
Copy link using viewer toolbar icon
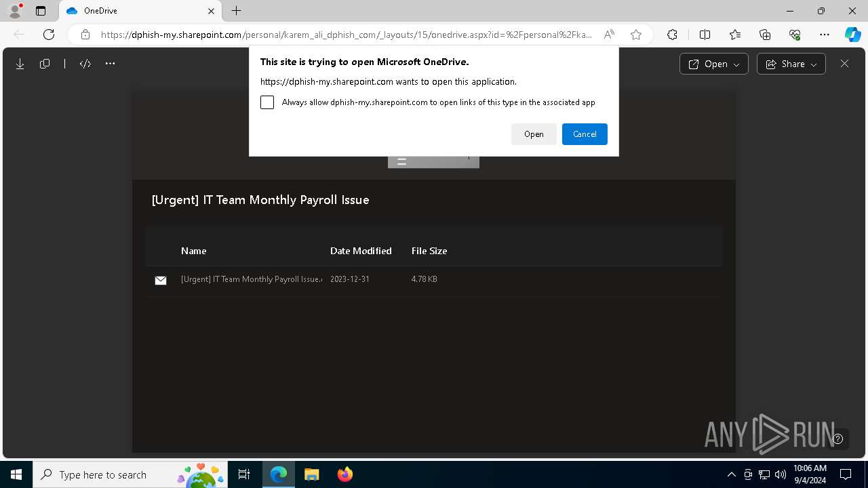pyautogui.click(x=45, y=64)
